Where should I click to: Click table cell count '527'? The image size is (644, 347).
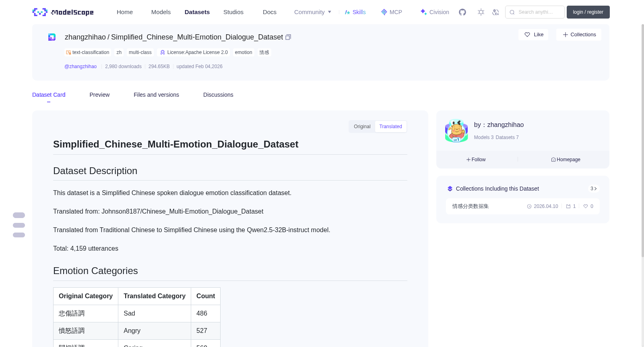tap(206, 331)
